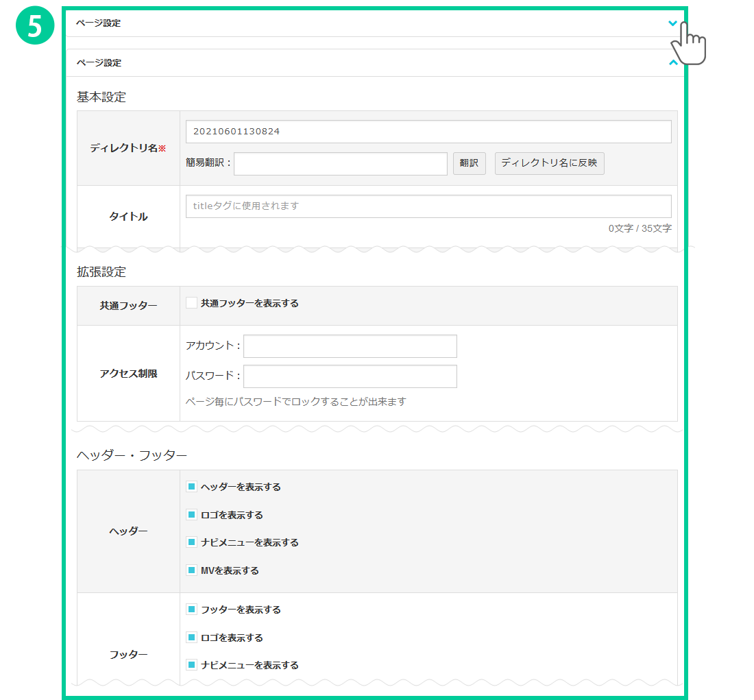Click the パスワード input under アクセス制限
This screenshot has height=700, width=754.
(x=350, y=376)
